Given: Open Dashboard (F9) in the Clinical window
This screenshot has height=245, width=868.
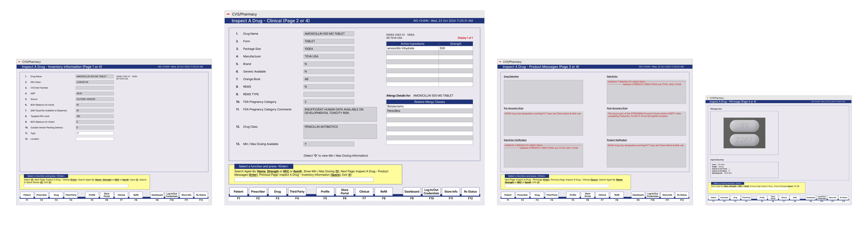Looking at the screenshot, I should coord(412,192).
